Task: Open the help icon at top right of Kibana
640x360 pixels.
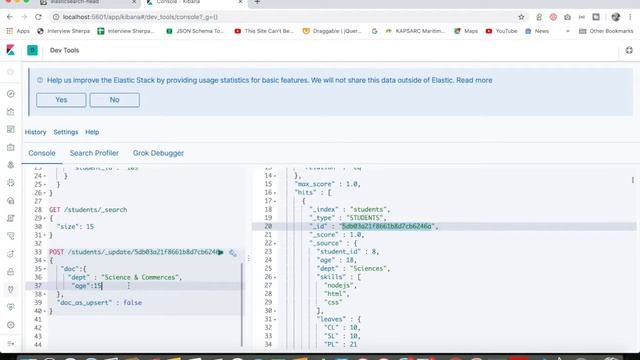Action: coord(629,50)
